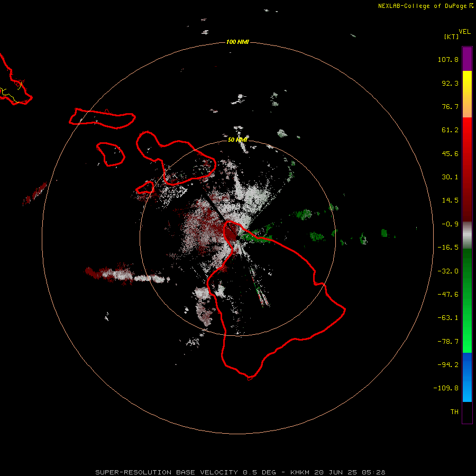Select the -16.5 velocity scale label
The image size is (476, 476).
(448, 248)
